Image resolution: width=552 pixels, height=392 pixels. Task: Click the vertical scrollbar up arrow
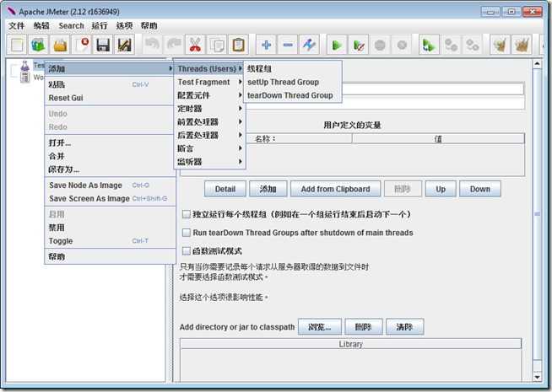tap(537, 64)
